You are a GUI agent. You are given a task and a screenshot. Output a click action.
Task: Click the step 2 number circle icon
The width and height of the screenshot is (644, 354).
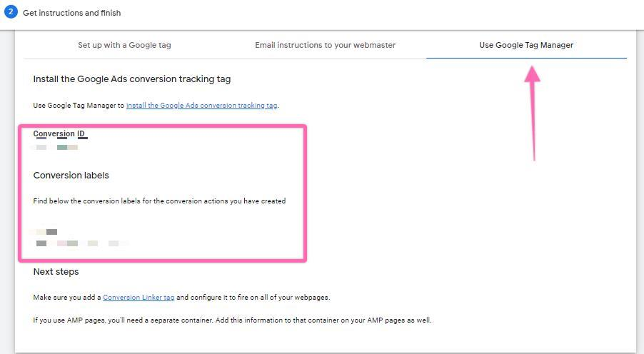tap(11, 12)
